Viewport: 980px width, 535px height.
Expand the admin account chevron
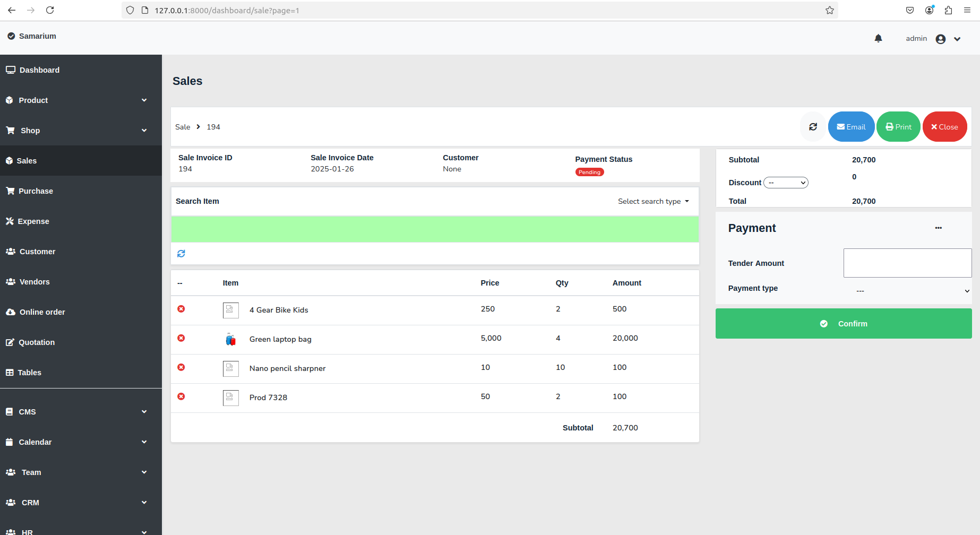pyautogui.click(x=957, y=39)
